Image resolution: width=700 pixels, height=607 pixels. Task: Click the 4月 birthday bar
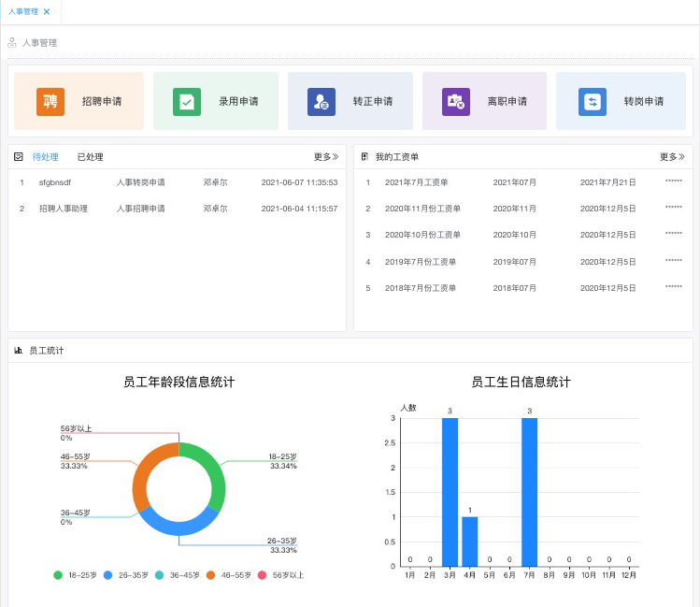click(x=470, y=542)
